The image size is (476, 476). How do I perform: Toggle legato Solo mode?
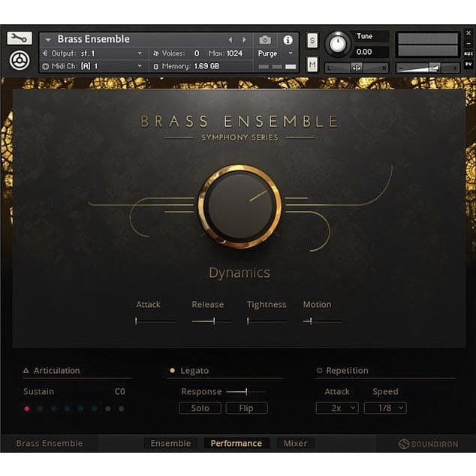point(200,408)
